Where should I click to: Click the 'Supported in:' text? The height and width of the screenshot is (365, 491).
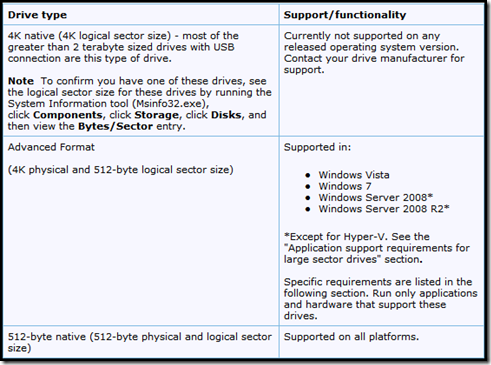317,147
